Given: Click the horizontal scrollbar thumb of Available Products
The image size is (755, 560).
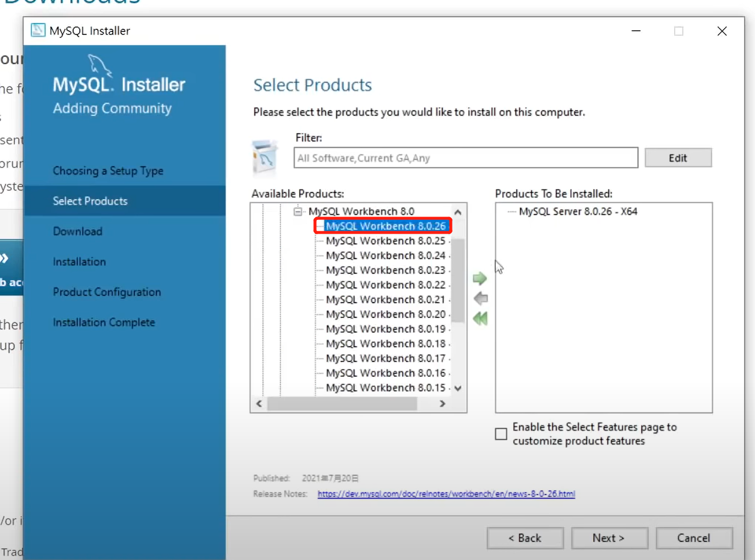Looking at the screenshot, I should coord(342,404).
